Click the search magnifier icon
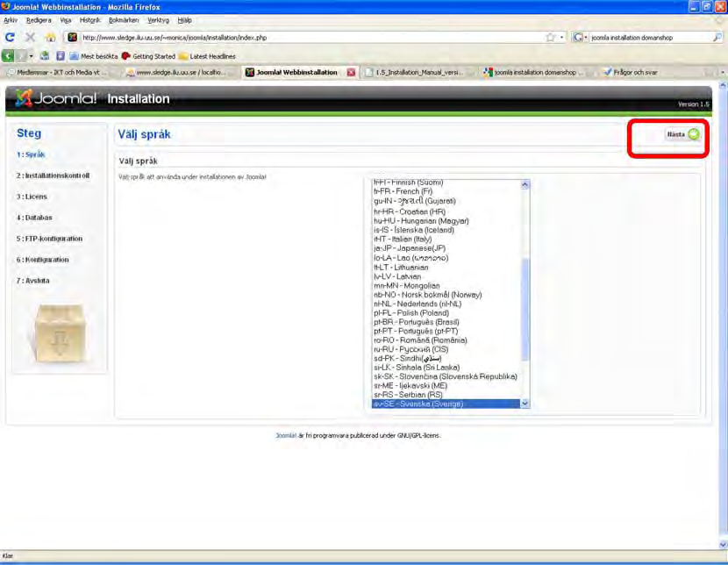 click(717, 37)
